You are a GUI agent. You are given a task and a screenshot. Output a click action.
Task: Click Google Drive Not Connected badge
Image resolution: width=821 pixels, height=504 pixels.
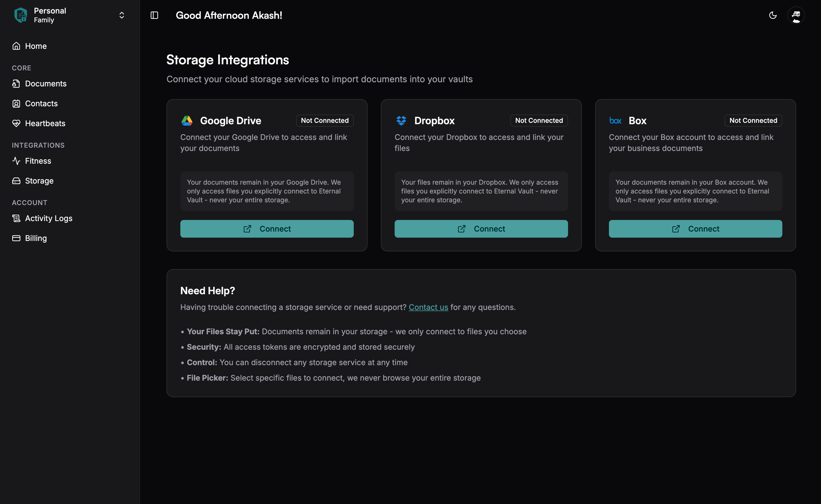[x=325, y=120]
